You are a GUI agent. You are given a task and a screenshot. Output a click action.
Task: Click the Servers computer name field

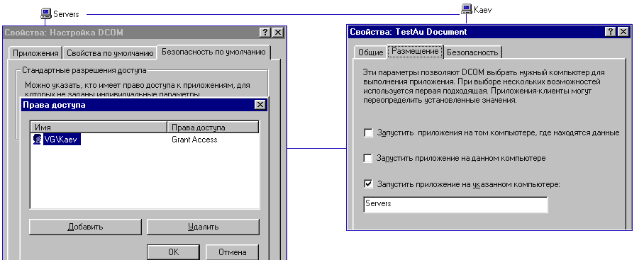[x=455, y=204]
